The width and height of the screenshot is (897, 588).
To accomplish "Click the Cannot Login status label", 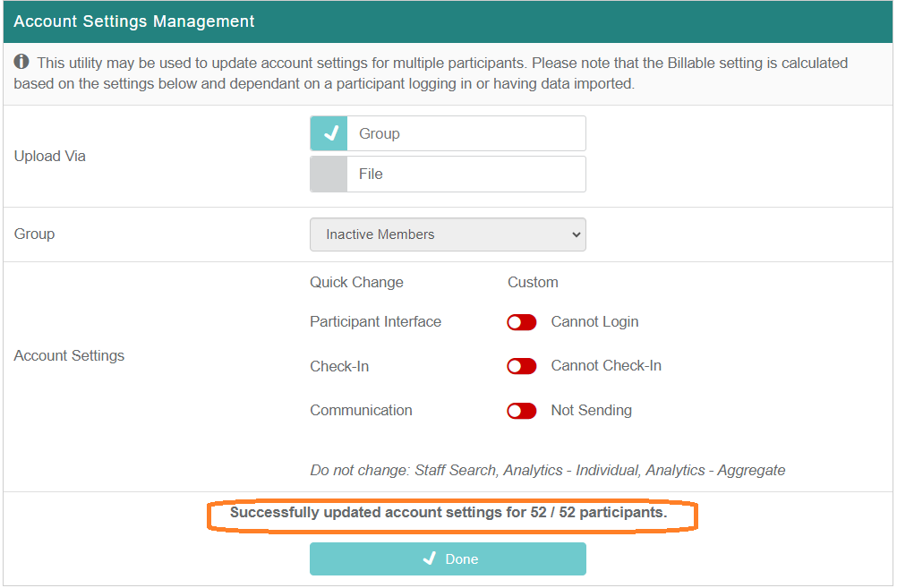I will click(594, 322).
